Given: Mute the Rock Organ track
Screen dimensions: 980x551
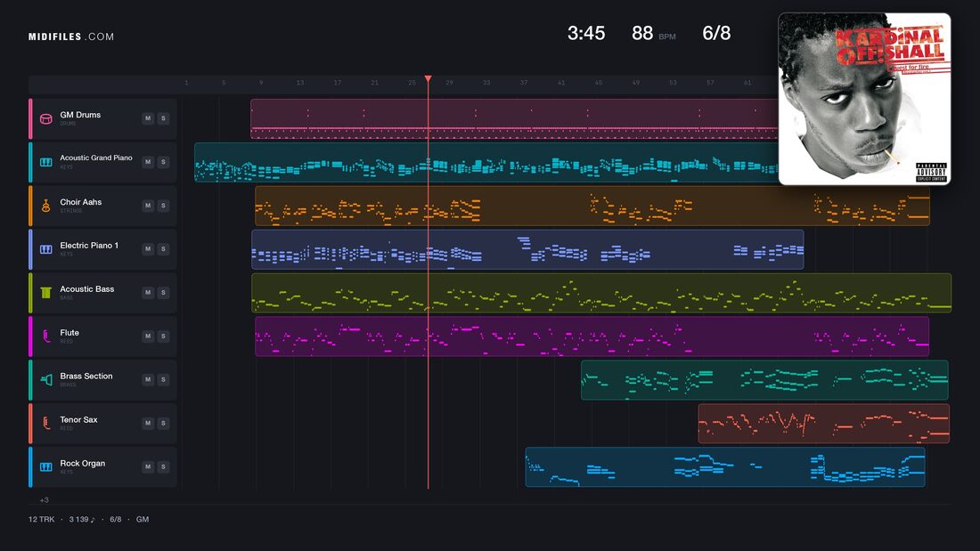Looking at the screenshot, I should 148,466.
